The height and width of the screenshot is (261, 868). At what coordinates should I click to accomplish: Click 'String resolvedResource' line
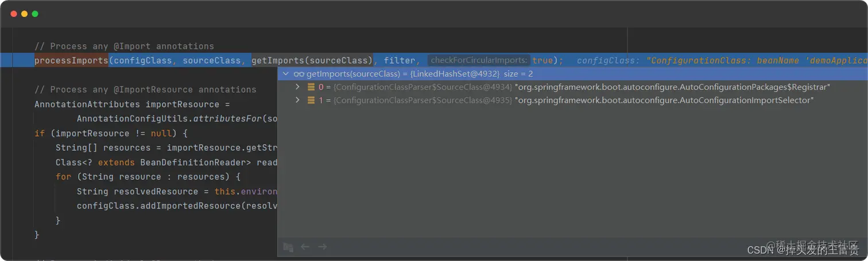(x=177, y=192)
